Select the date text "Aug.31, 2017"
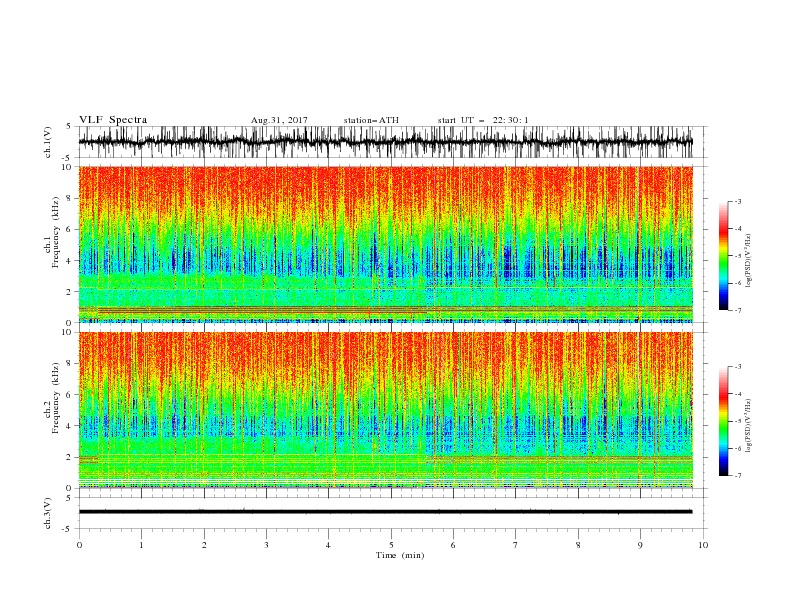Viewport: 792px width, 612px height. click(x=279, y=120)
